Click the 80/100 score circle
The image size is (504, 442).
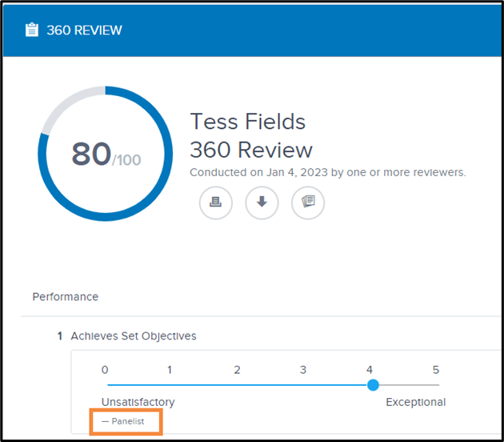click(106, 154)
